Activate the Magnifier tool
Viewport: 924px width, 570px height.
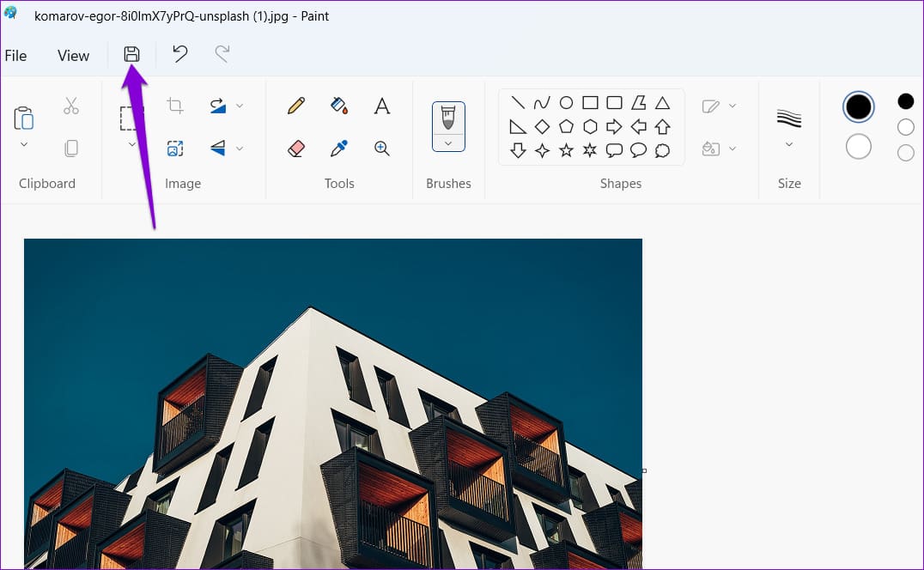tap(382, 149)
